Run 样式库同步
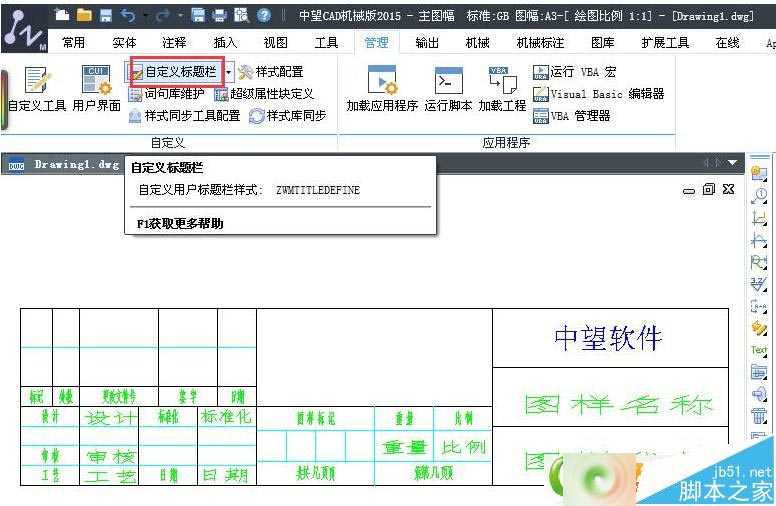Screen dimensions: 776x506 288,116
